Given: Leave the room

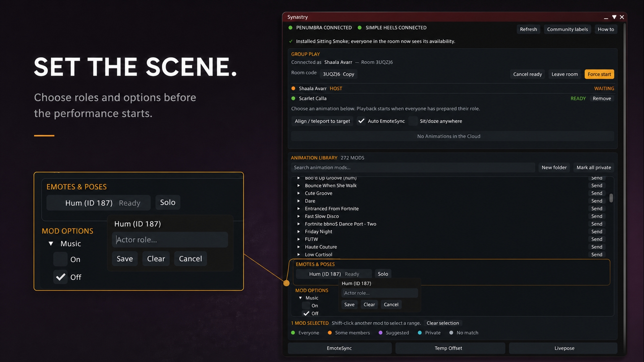Looking at the screenshot, I should coord(565,74).
